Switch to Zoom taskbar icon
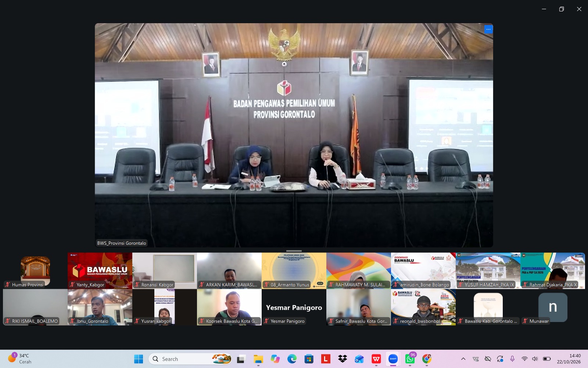This screenshot has width=588, height=368. 393,359
